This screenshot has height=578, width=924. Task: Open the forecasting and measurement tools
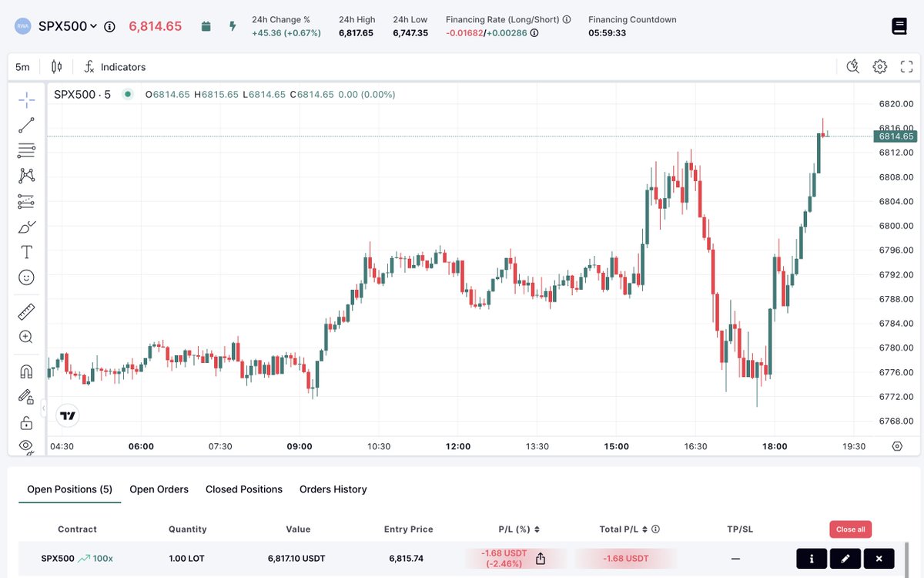pyautogui.click(x=26, y=201)
